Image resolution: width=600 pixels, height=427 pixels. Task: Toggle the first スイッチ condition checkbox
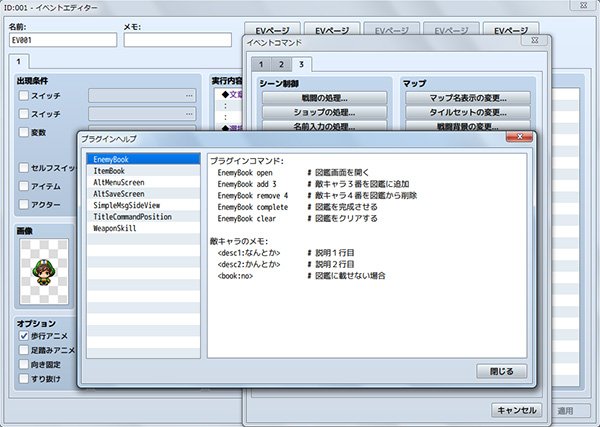[x=24, y=95]
